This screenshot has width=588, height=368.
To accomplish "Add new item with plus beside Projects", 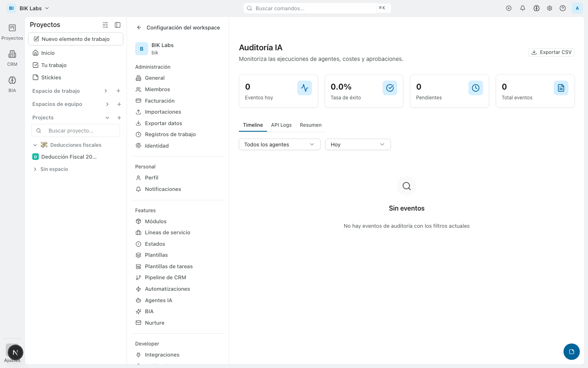I will (x=119, y=118).
